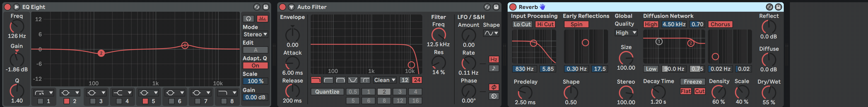Select LFO phase mode icon

click(494, 87)
